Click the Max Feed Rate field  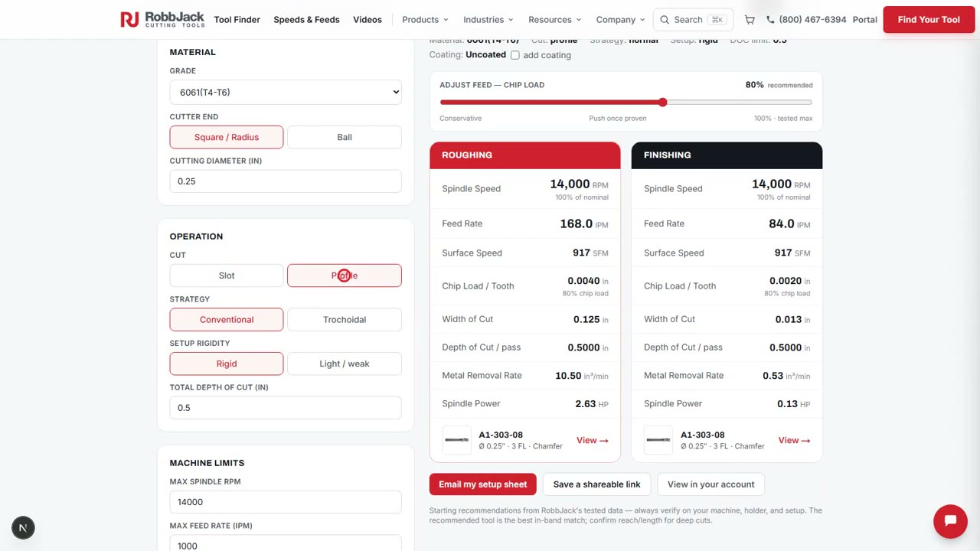coord(286,544)
